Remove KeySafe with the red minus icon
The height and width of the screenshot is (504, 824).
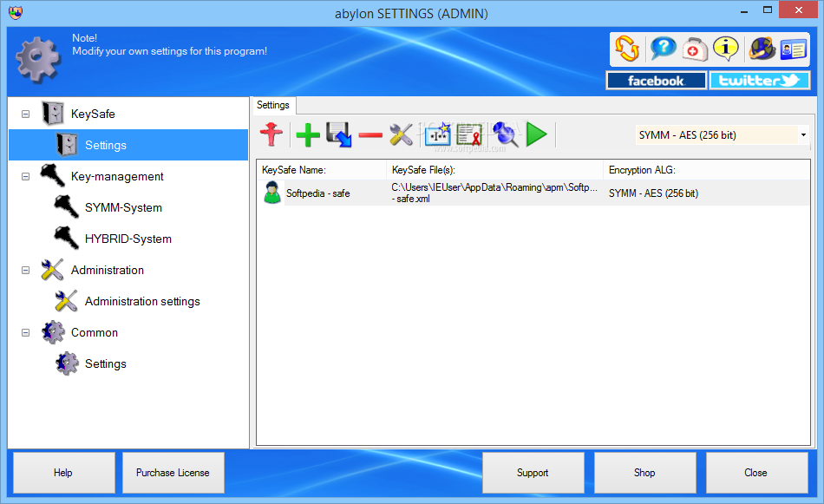point(370,135)
